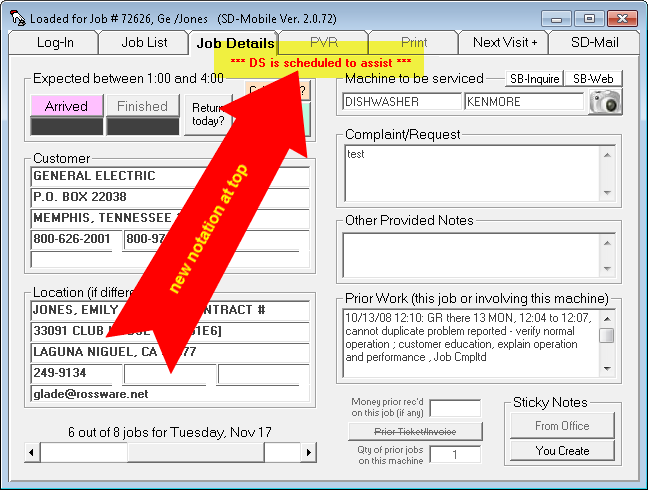648x490 pixels.
Task: Open the Next Visit + tab
Action: (x=504, y=42)
